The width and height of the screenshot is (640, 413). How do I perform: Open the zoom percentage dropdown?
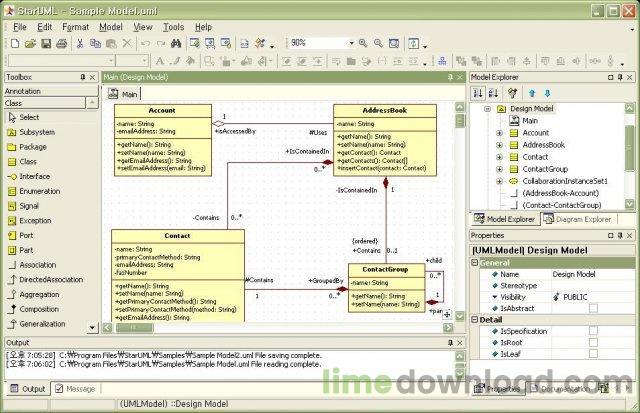point(351,43)
